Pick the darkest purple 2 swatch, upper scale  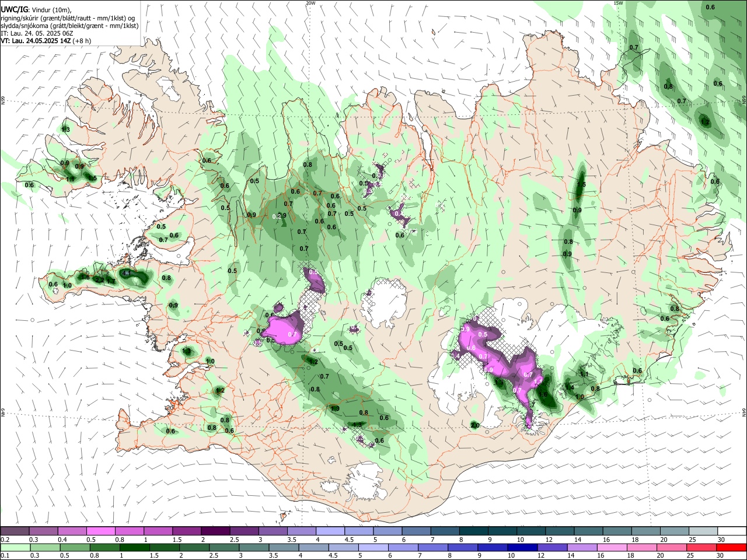coord(215,531)
